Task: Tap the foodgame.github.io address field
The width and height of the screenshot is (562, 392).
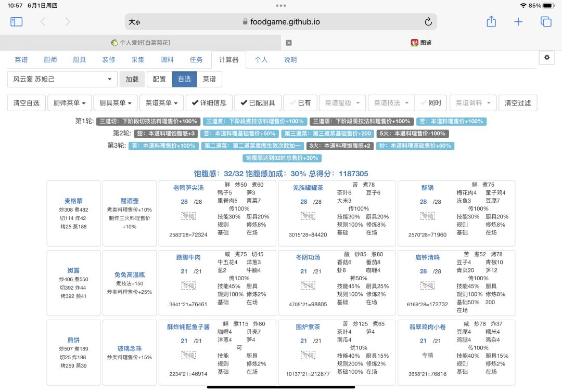Action: [280, 22]
